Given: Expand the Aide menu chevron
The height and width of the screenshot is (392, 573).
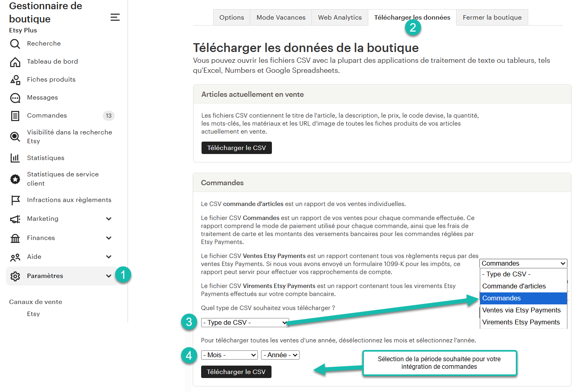Looking at the screenshot, I should tap(109, 257).
